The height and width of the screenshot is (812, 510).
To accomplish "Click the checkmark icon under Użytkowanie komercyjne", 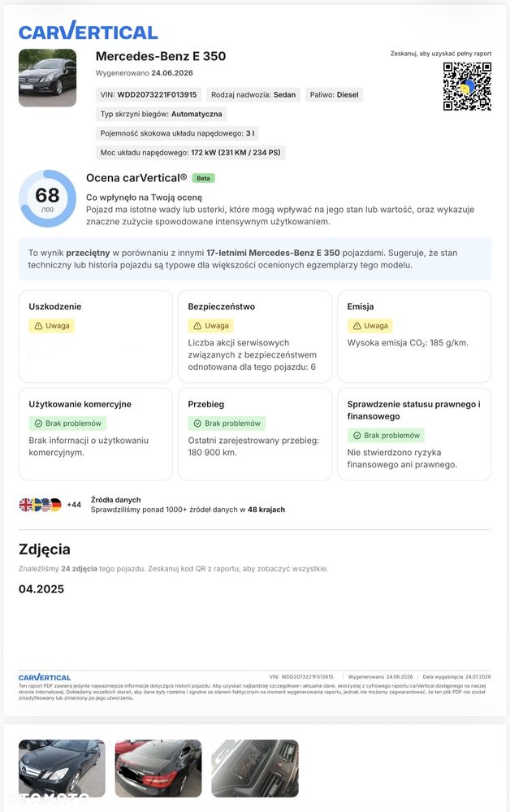I will (x=38, y=423).
